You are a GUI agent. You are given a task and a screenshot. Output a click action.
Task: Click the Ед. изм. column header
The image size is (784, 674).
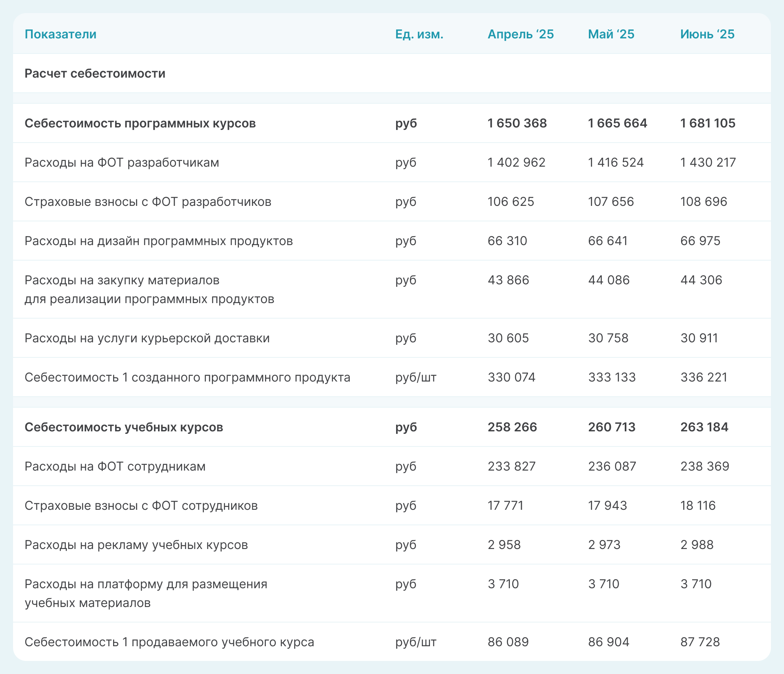tap(419, 34)
